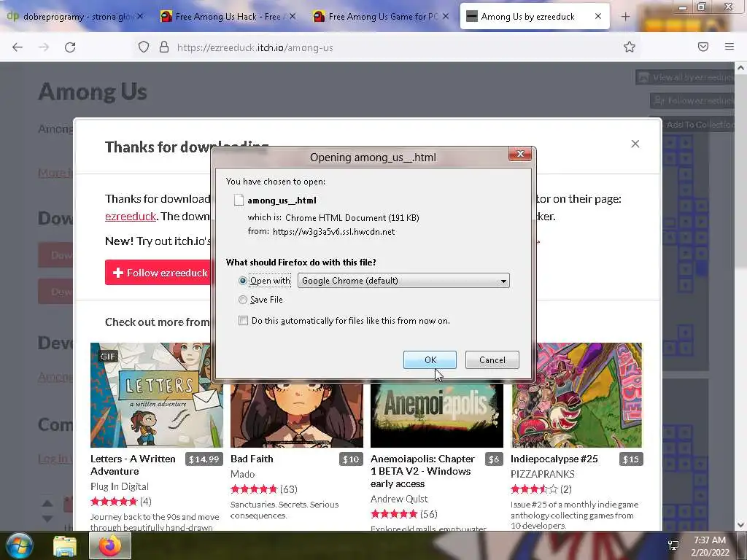Click the Plug In Digital author name
The image size is (747, 560).
point(120,486)
